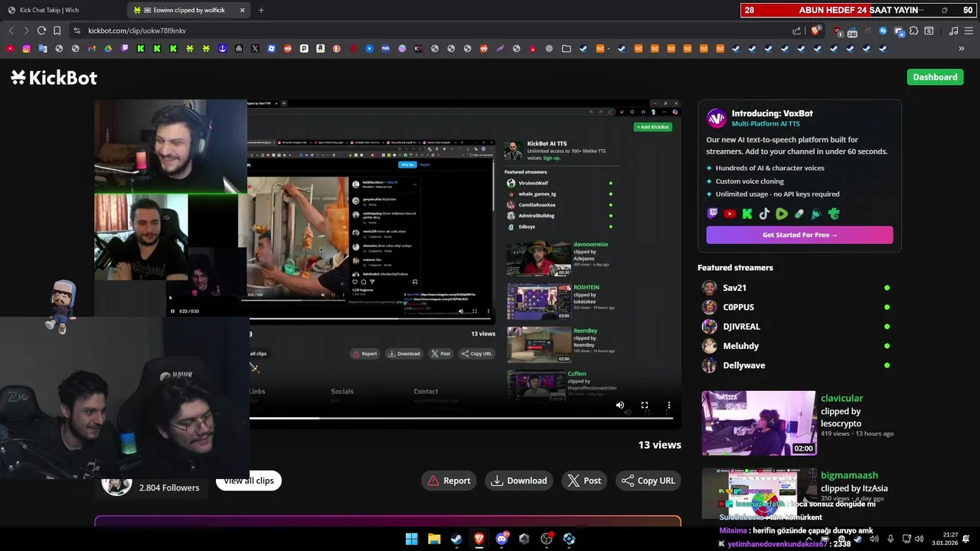This screenshot has height=551, width=980.
Task: Report this clip
Action: (449, 481)
